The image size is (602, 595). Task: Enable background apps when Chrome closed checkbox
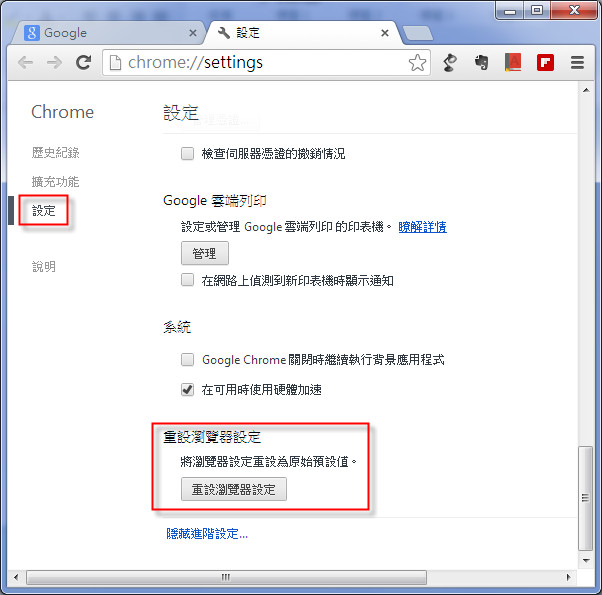(187, 360)
